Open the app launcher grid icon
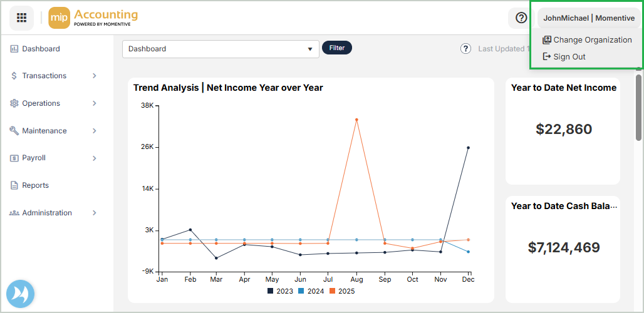 pyautogui.click(x=21, y=18)
